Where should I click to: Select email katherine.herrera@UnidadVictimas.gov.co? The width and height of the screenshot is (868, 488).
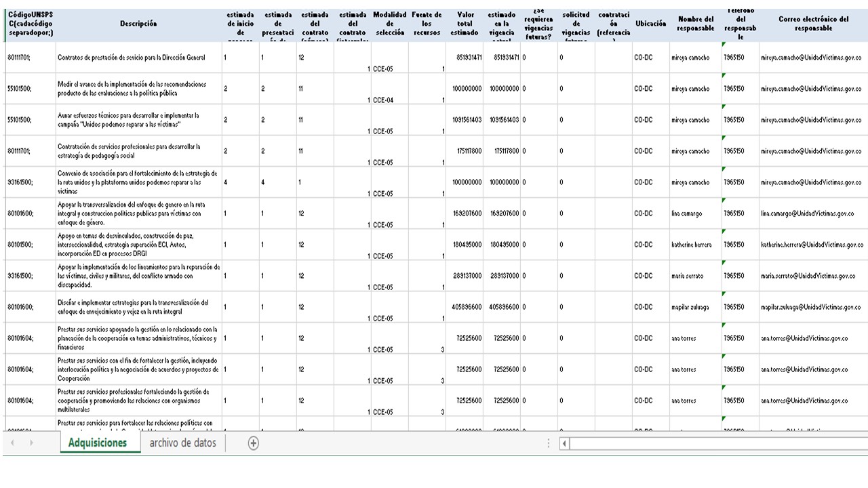pos(813,245)
